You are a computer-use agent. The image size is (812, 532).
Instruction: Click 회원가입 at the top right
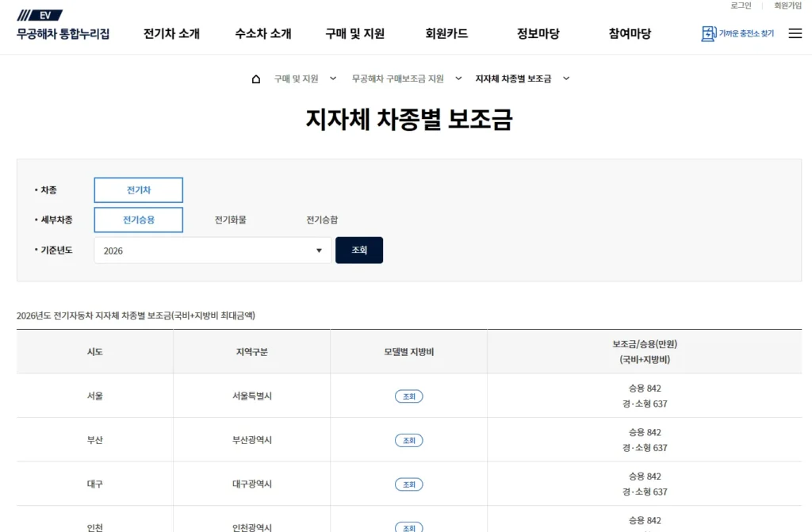coord(787,6)
